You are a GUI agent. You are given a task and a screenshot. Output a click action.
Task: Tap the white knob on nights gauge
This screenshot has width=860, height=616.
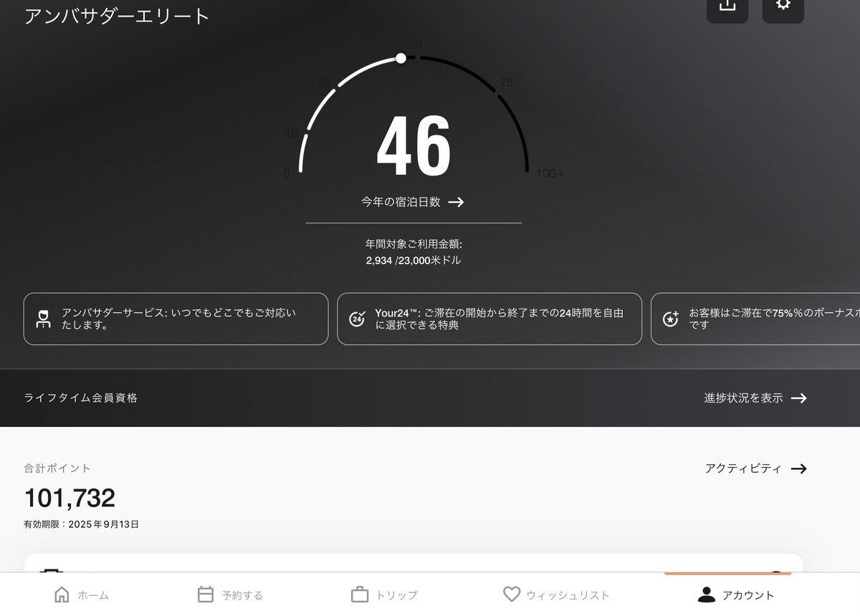(401, 58)
